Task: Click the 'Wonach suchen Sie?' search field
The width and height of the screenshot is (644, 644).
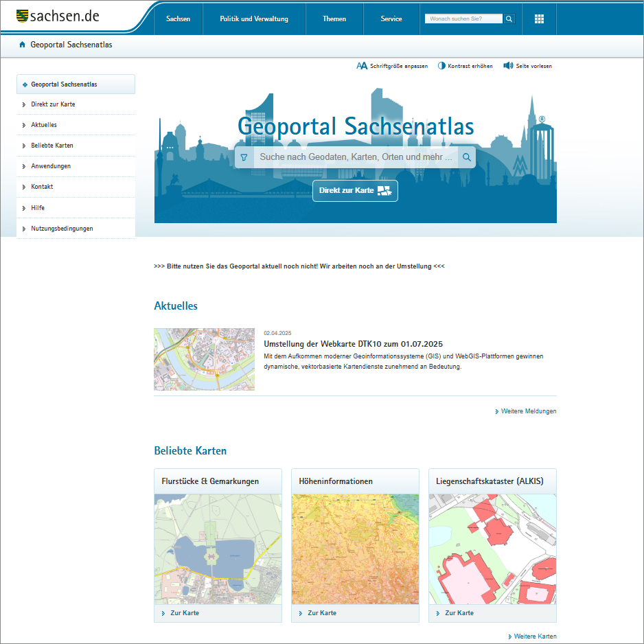Action: coord(463,19)
